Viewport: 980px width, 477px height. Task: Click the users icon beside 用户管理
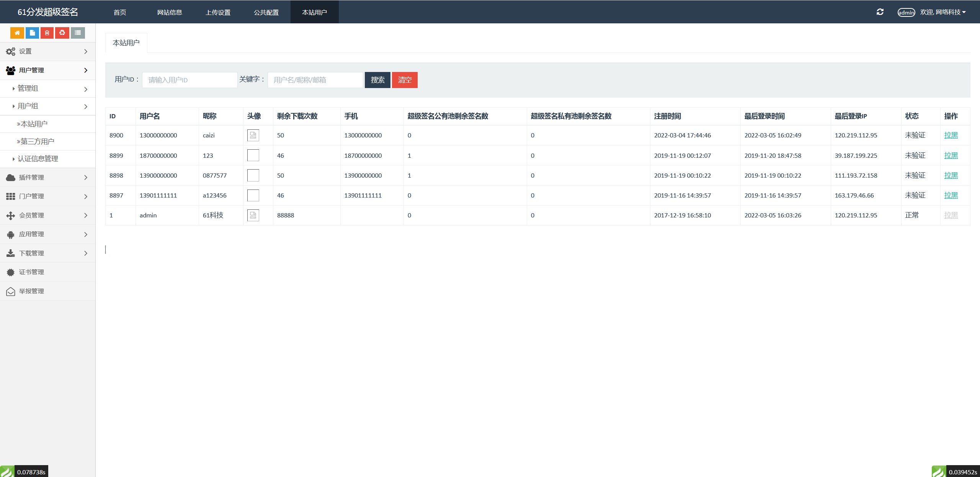[11, 70]
